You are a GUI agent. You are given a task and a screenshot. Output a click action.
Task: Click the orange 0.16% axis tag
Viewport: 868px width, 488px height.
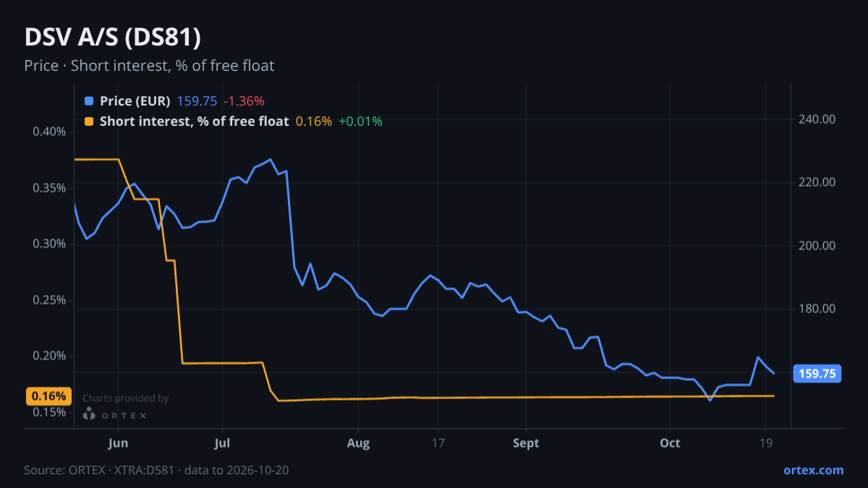tap(49, 396)
